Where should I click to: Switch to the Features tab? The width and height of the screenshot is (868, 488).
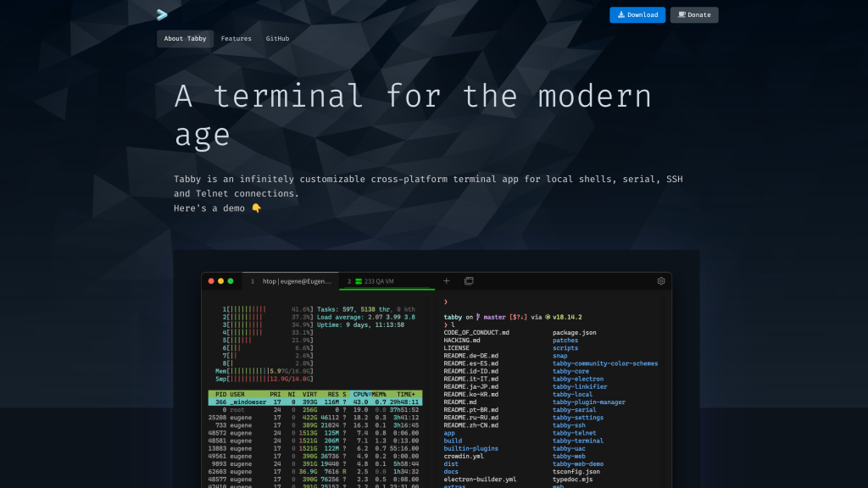point(236,39)
